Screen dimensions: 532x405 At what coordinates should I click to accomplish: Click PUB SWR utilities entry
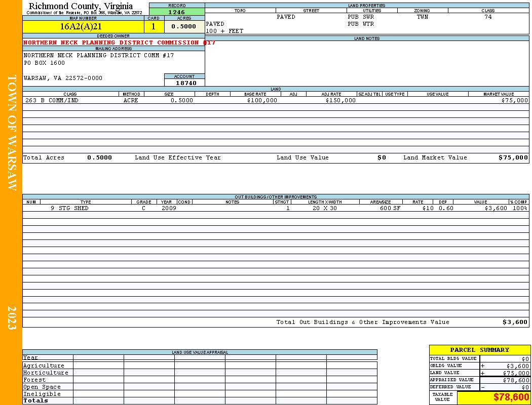(x=361, y=17)
